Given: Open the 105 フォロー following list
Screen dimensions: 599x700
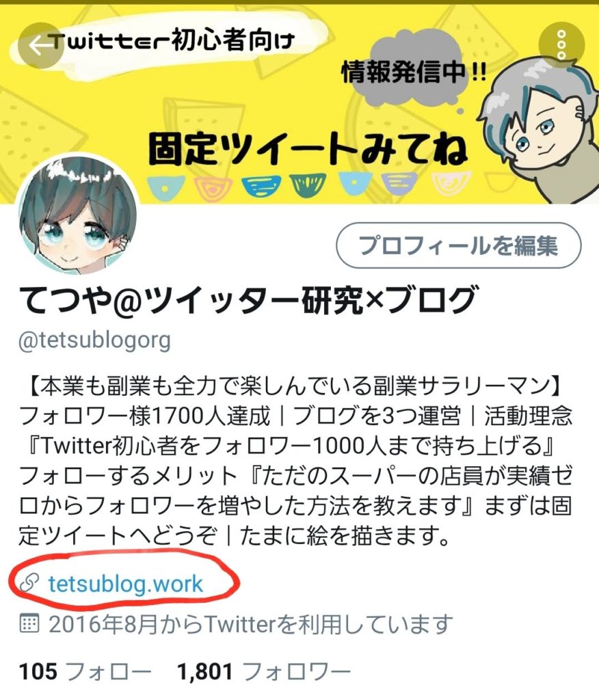Looking at the screenshot, I should [x=85, y=671].
